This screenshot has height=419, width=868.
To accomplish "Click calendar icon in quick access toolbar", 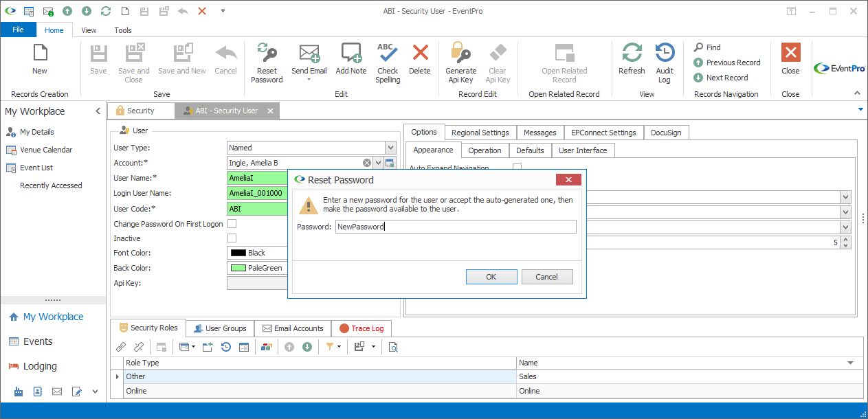I will coord(29,11).
